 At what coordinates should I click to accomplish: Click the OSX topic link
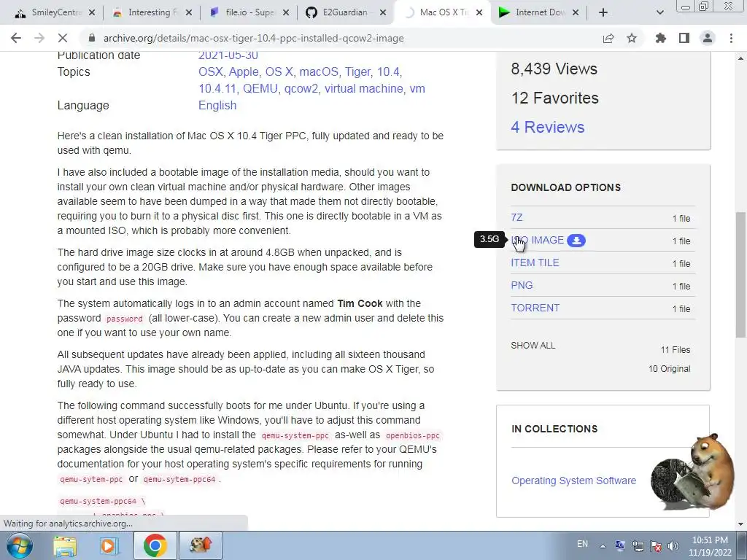point(211,72)
